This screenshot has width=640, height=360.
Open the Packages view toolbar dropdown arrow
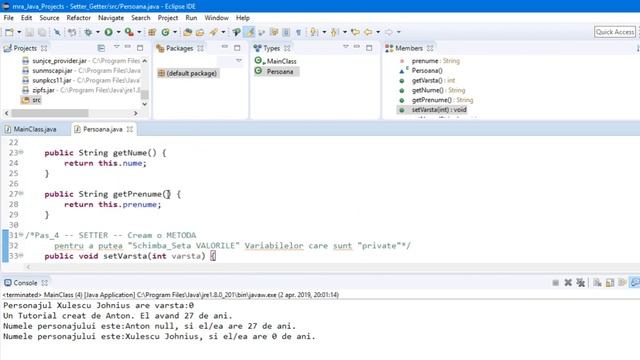[239, 61]
